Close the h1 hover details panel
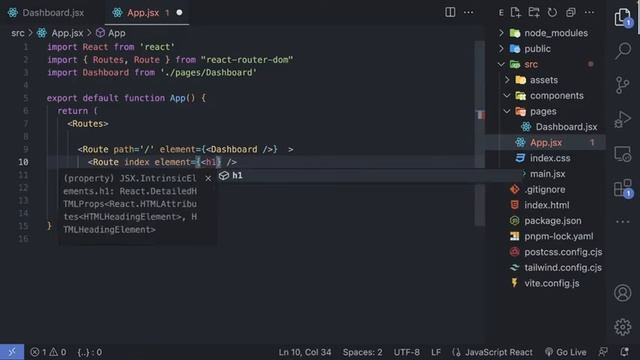Image resolution: width=640 pixels, height=360 pixels. coord(208,178)
